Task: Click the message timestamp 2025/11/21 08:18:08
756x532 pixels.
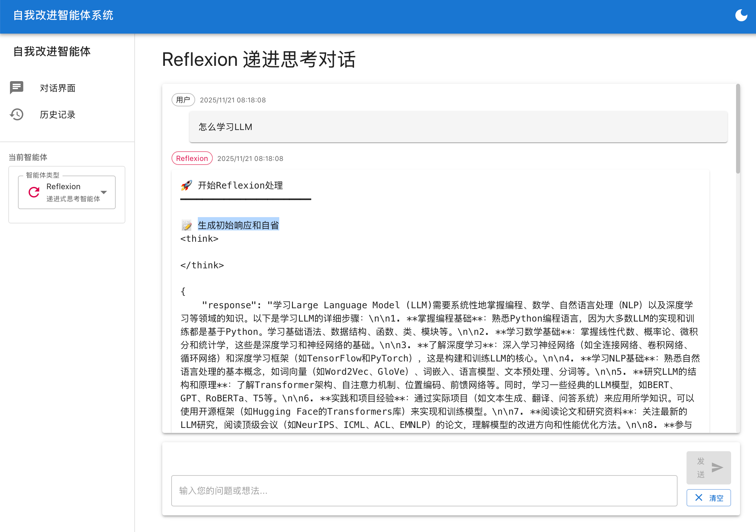Action: coord(233,100)
